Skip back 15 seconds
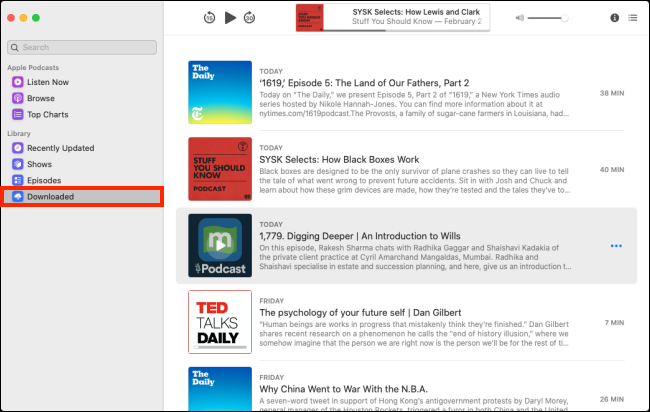This screenshot has height=412, width=650. click(x=209, y=18)
